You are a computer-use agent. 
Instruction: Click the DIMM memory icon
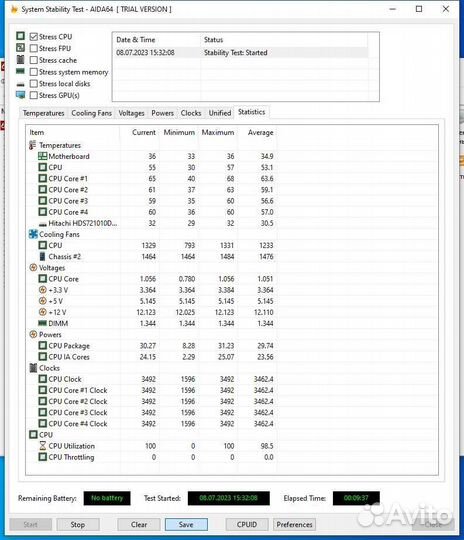pyautogui.click(x=42, y=323)
